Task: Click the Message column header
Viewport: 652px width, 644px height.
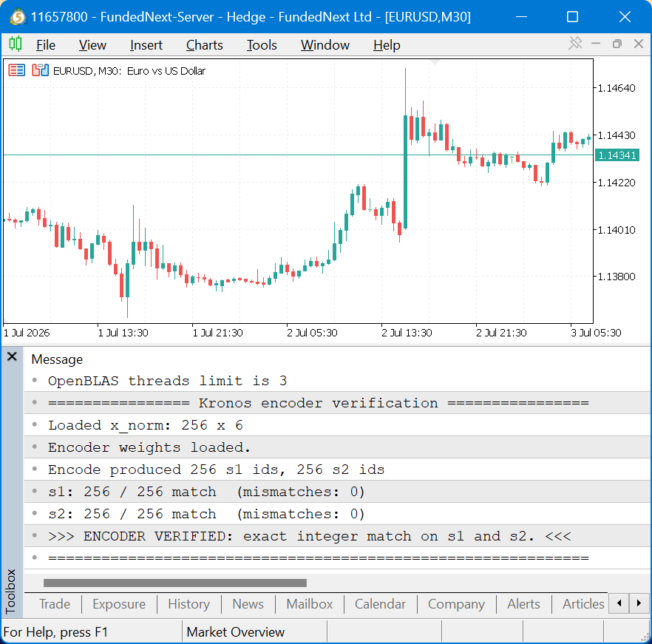Action: click(57, 359)
